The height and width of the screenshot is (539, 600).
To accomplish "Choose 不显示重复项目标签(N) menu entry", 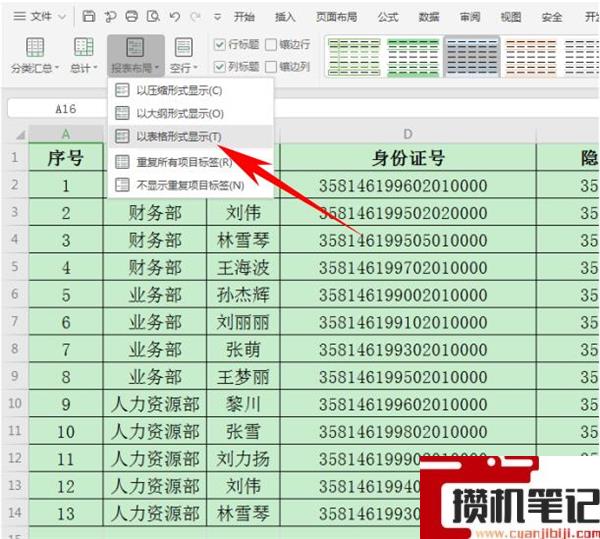I will 191,185.
